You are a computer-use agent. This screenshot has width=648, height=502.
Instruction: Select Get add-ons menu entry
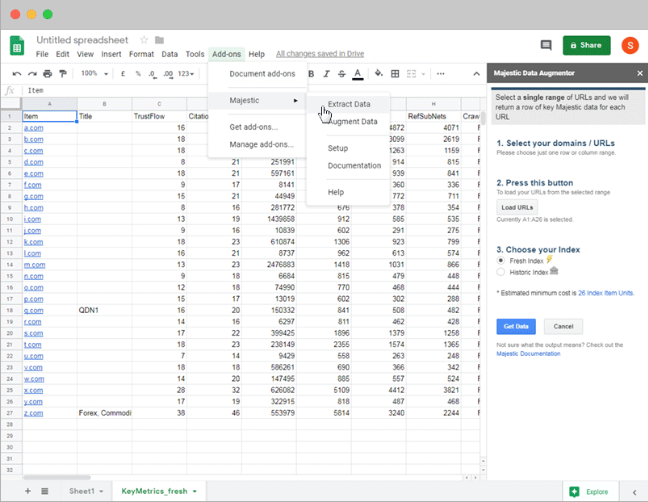257,127
